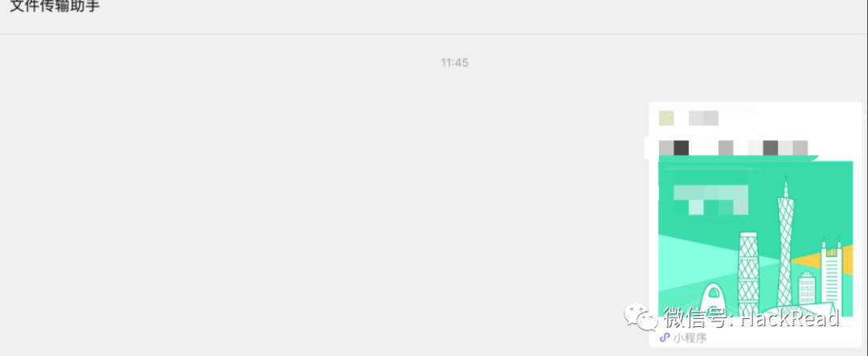Click the pixelated mini program name
This screenshot has height=356, width=868.
[703, 118]
